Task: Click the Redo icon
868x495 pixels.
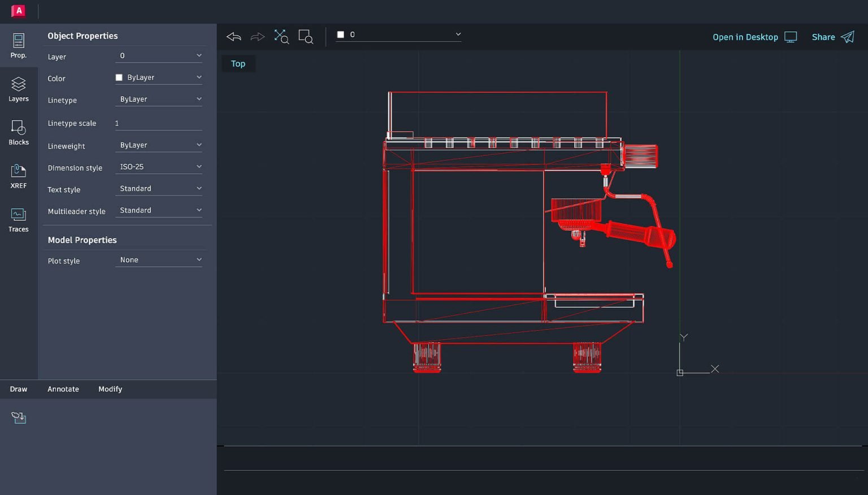Action: coord(258,36)
